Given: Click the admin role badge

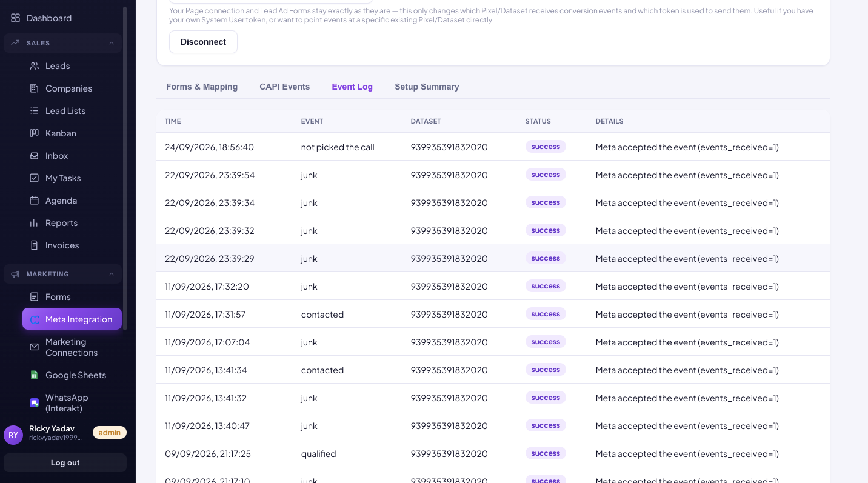Looking at the screenshot, I should tap(110, 432).
